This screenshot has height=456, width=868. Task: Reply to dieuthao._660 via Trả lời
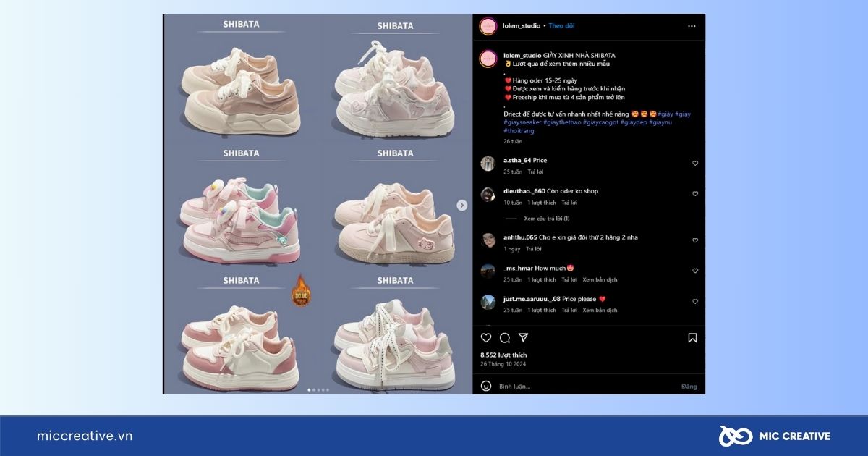point(570,203)
